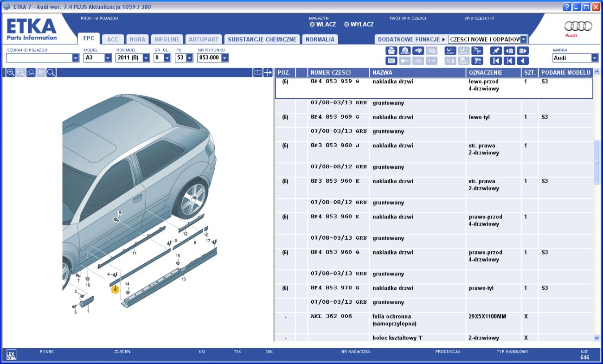
Task: Jump to first with double-bar arrow
Action: [496, 61]
